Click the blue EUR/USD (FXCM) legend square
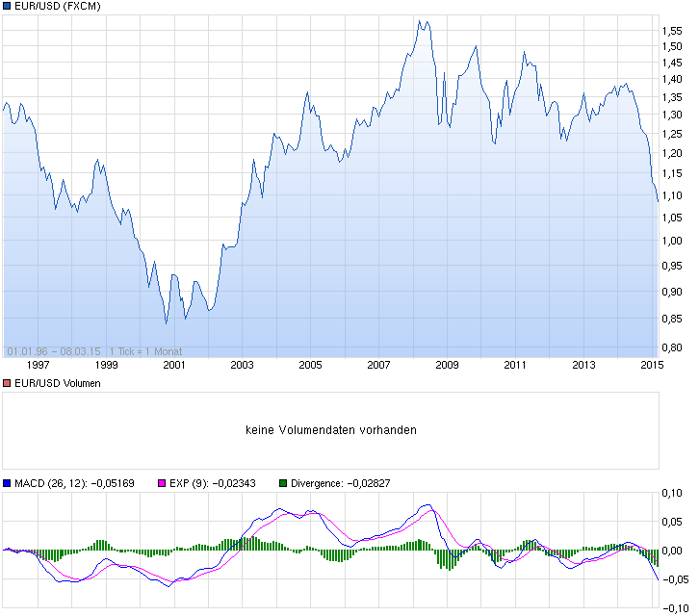The image size is (699, 616). click(x=8, y=7)
